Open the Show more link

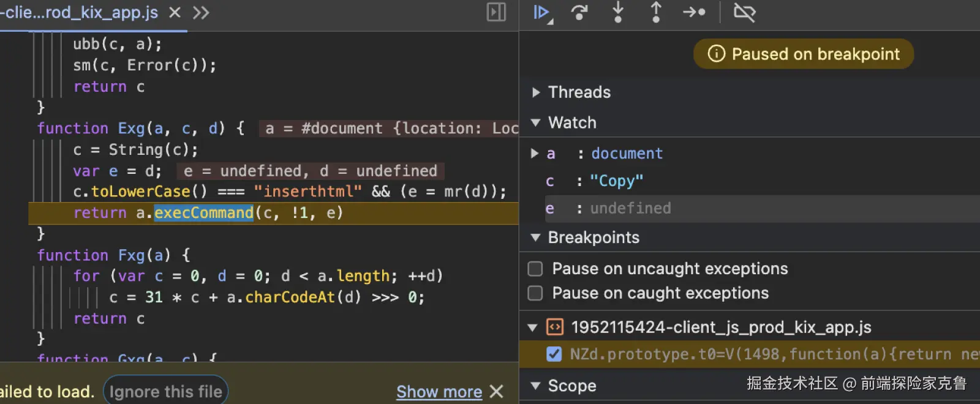click(x=439, y=392)
